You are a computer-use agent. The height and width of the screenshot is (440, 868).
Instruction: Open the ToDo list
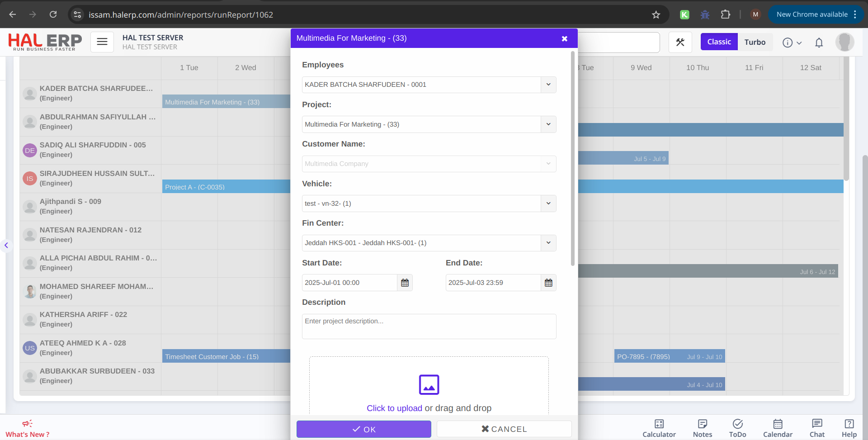click(737, 428)
